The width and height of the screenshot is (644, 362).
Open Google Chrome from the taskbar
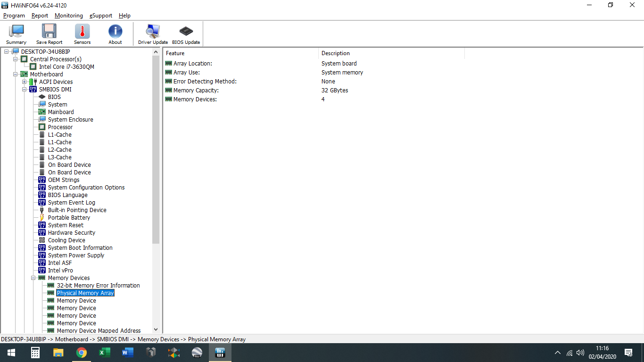click(82, 353)
